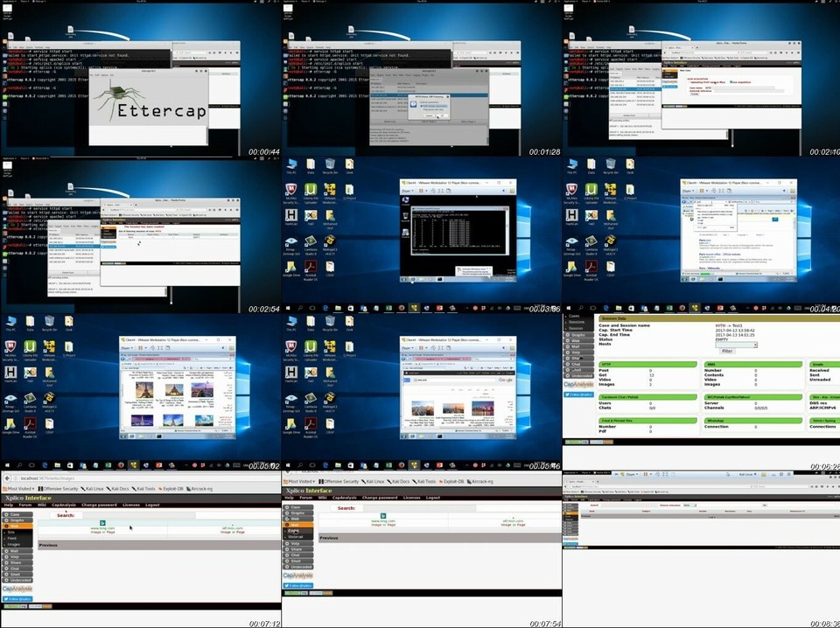
Task: Open the Kali Tools bookmark in Firefox
Action: click(145, 489)
